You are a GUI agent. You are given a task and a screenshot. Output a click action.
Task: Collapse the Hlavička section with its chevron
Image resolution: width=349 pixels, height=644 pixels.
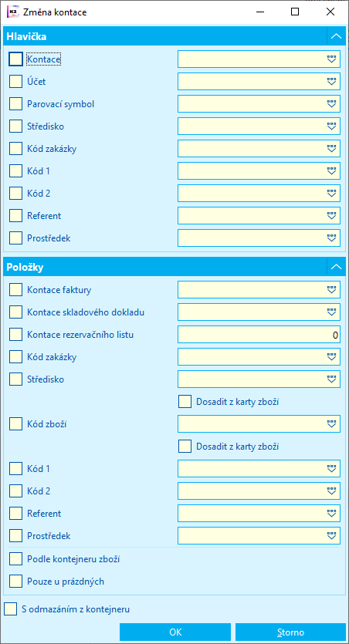pos(336,36)
